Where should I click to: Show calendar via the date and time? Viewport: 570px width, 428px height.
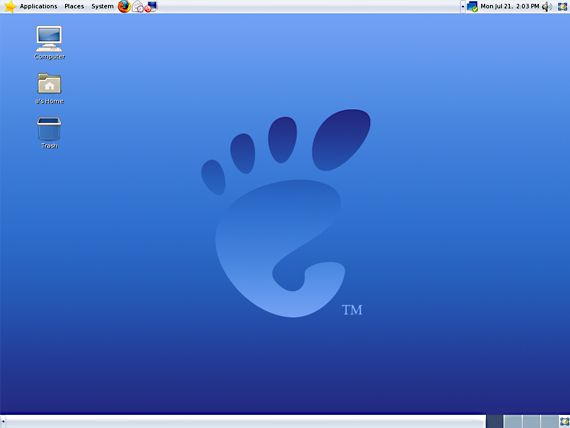point(510,6)
